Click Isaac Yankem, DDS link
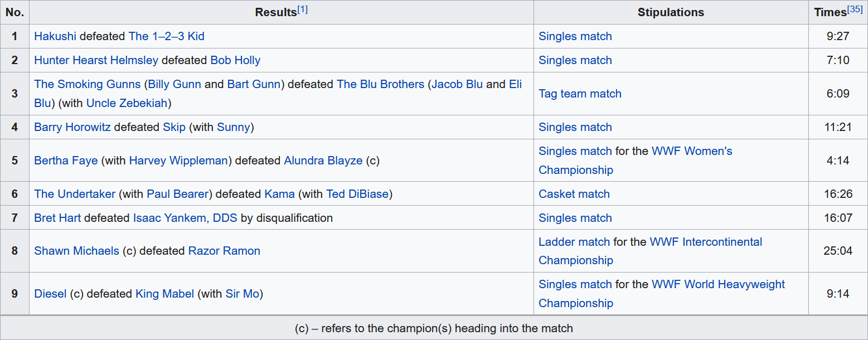This screenshot has height=340, width=868. click(x=185, y=218)
